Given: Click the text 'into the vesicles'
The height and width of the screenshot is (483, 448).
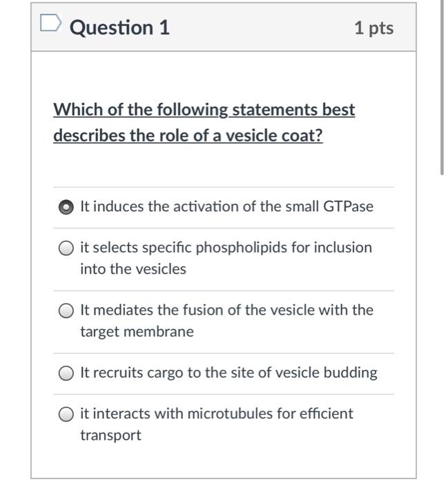Looking at the screenshot, I should [x=133, y=269].
